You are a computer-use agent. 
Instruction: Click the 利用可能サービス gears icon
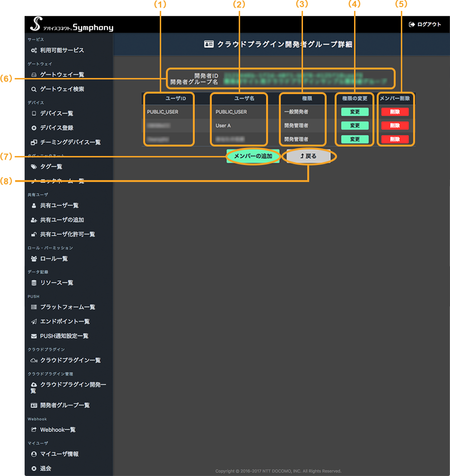pyautogui.click(x=34, y=51)
